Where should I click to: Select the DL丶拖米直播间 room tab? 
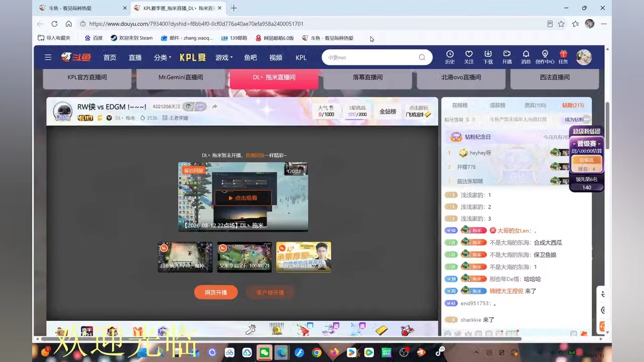pyautogui.click(x=274, y=78)
